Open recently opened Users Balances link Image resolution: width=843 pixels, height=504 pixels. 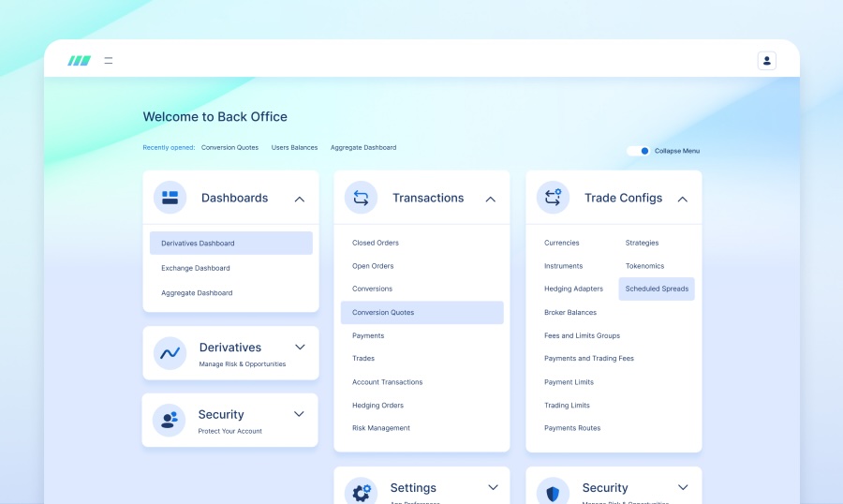coord(294,147)
